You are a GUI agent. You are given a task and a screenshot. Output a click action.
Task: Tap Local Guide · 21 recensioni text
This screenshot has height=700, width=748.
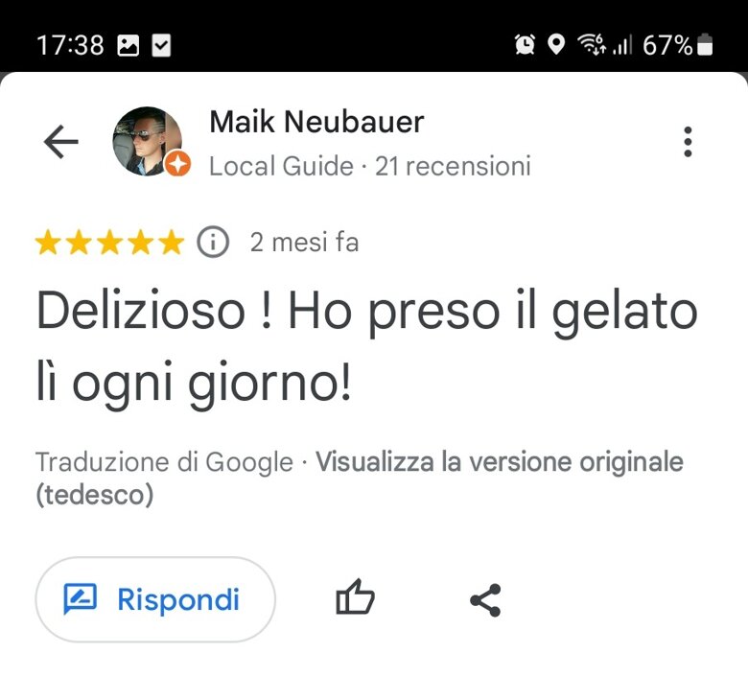coord(370,166)
